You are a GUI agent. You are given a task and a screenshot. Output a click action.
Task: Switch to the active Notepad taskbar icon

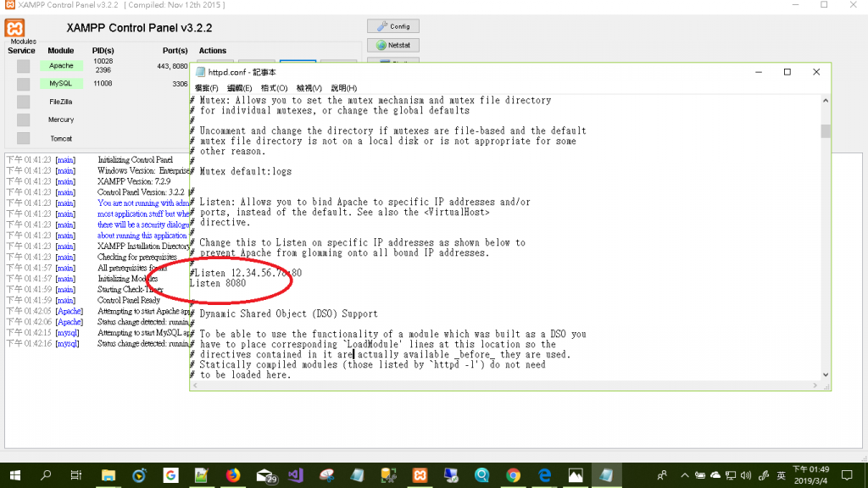click(606, 475)
